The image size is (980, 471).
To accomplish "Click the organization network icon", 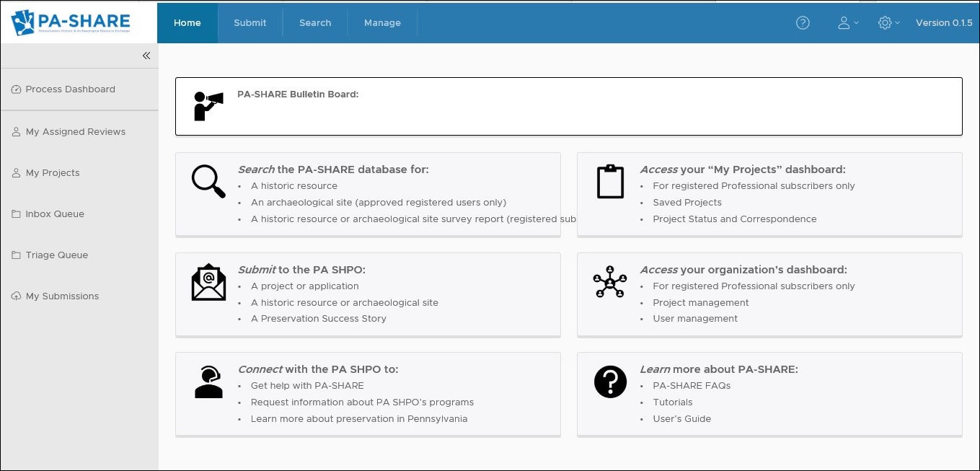I will click(x=610, y=282).
